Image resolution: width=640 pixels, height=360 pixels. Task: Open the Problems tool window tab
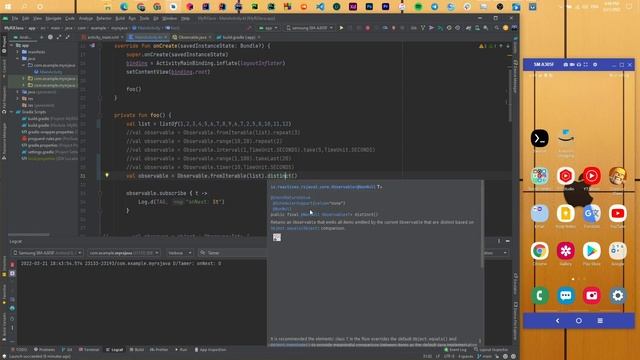44,350
